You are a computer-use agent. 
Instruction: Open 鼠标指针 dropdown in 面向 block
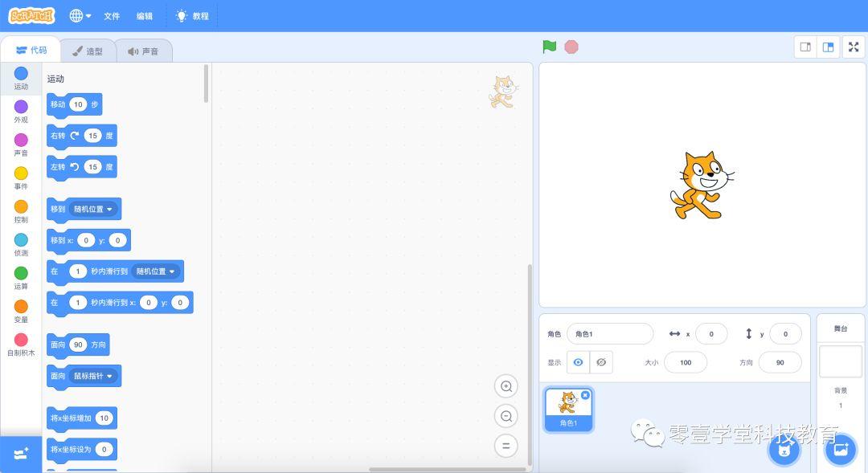click(93, 376)
